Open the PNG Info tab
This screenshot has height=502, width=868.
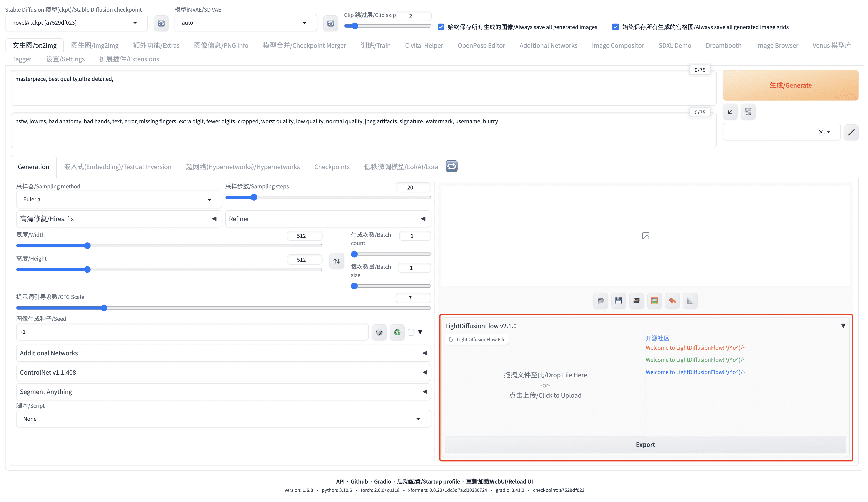tap(221, 45)
